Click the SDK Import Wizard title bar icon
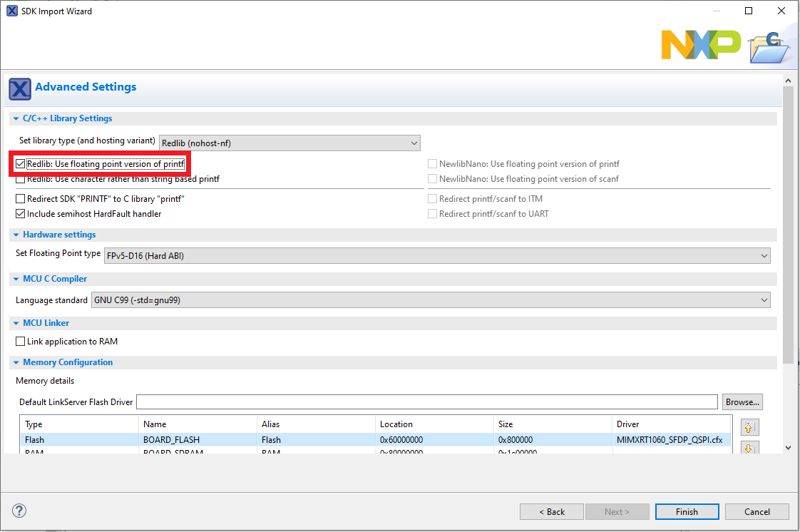This screenshot has width=800, height=532. pos(11,11)
